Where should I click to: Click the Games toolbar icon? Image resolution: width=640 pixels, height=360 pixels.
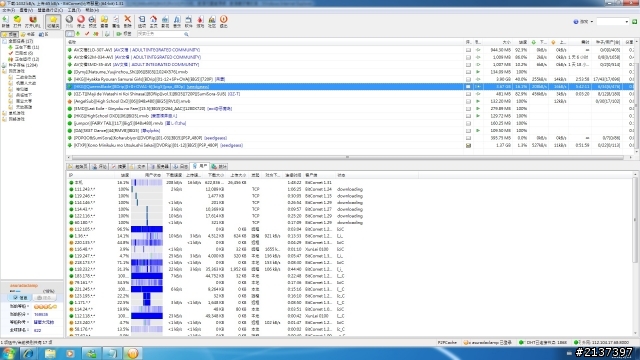[200, 21]
